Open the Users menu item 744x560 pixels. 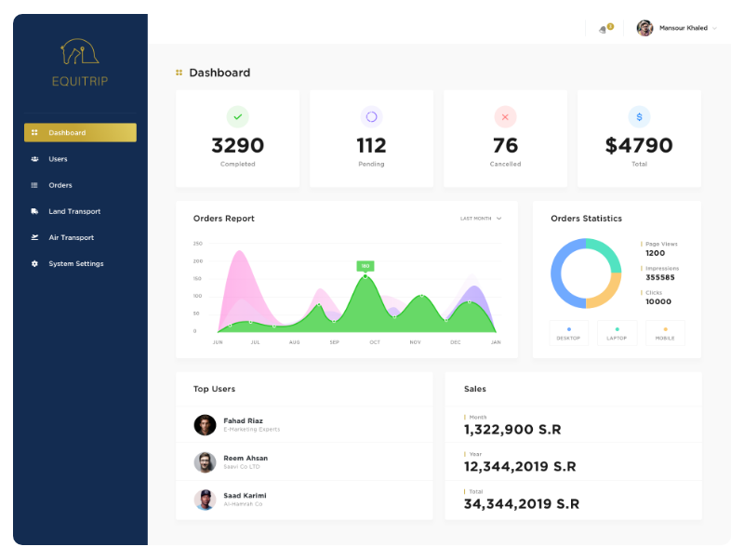(58, 159)
